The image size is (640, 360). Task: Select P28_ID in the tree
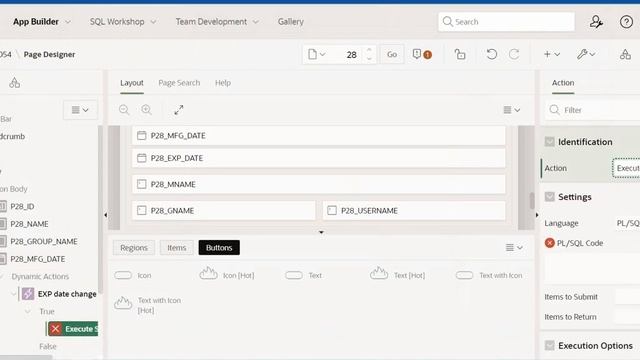click(x=22, y=207)
